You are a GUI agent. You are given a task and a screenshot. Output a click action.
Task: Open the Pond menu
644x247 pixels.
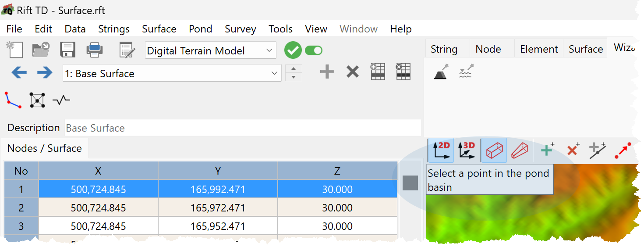[200, 29]
